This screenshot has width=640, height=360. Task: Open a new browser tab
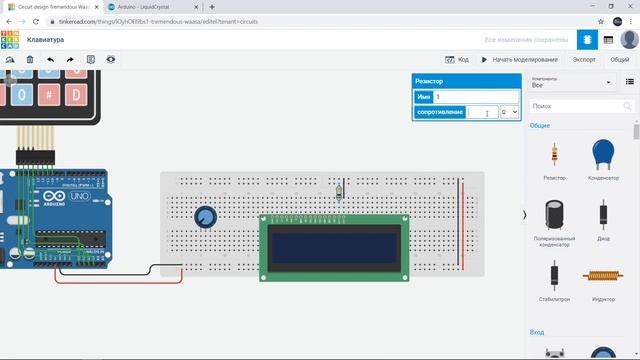pyautogui.click(x=212, y=7)
